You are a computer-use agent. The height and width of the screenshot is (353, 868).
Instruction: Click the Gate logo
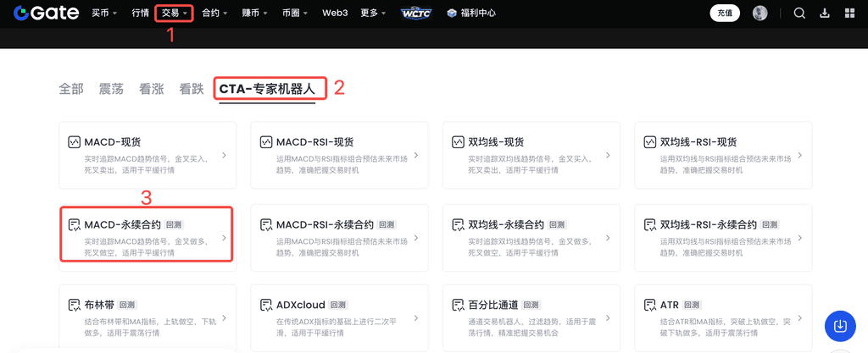pyautogui.click(x=46, y=13)
